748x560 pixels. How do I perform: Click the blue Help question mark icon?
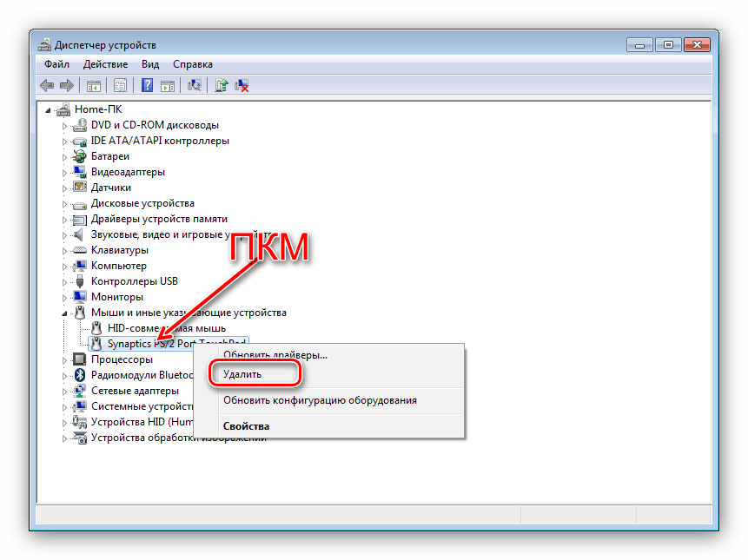148,86
